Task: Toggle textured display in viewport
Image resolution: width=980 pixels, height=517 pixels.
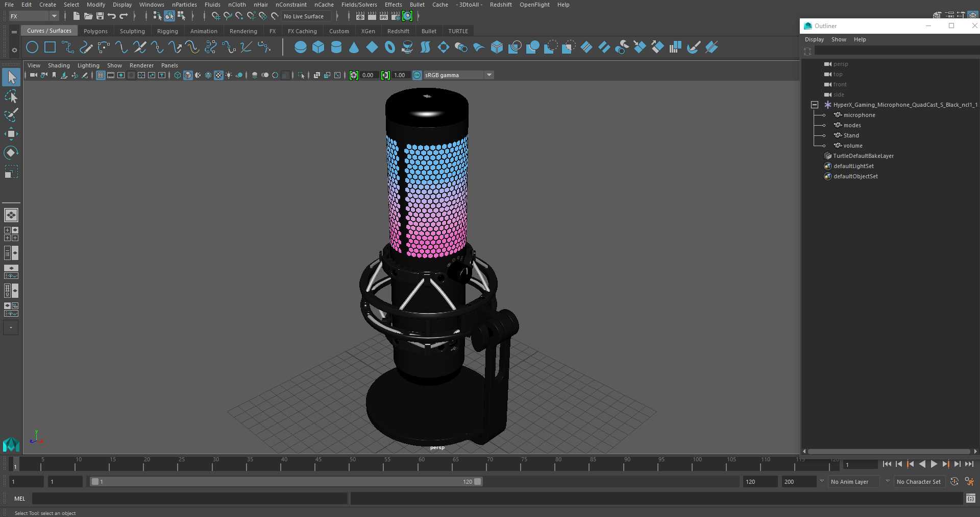Action: [218, 75]
